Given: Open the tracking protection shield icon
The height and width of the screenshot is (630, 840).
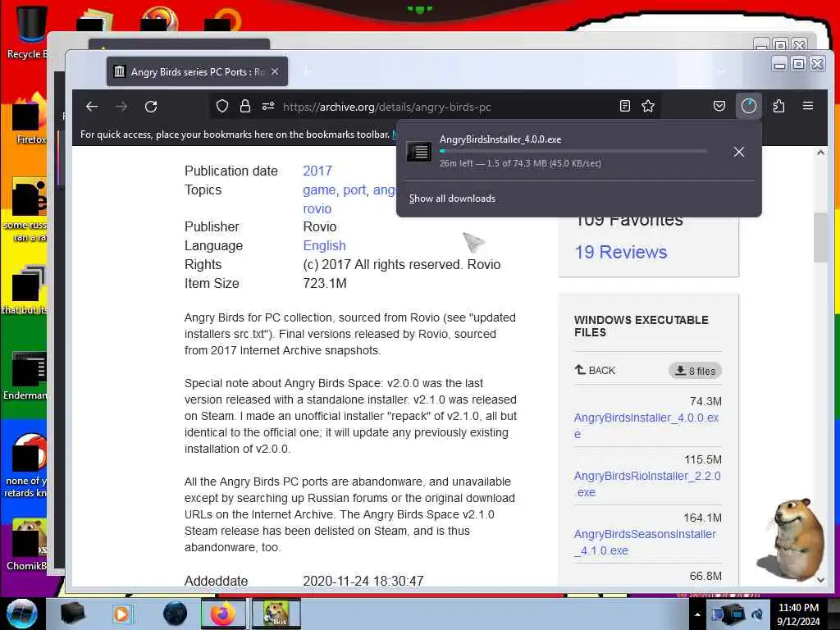Looking at the screenshot, I should click(x=222, y=107).
